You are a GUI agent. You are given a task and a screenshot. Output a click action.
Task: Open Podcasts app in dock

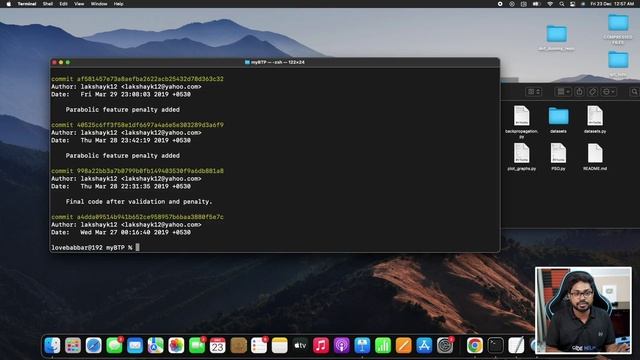coord(342,346)
